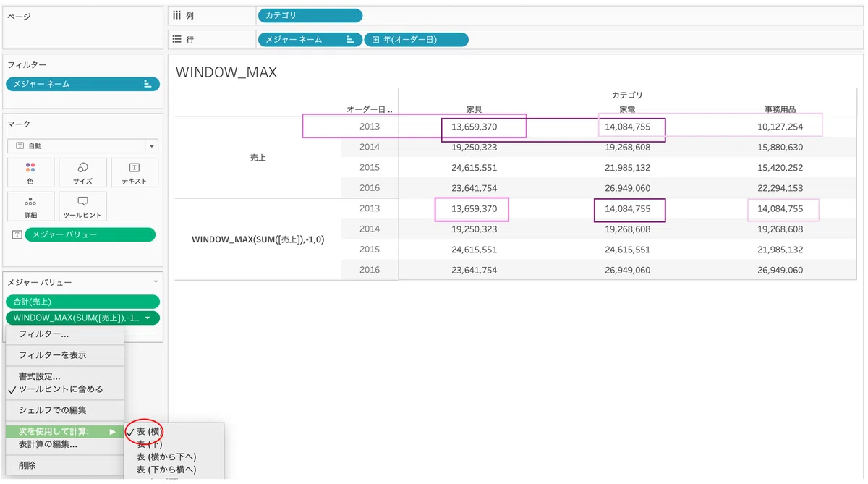Click cell value 22,294,153
The height and width of the screenshot is (484, 868).
click(x=780, y=188)
